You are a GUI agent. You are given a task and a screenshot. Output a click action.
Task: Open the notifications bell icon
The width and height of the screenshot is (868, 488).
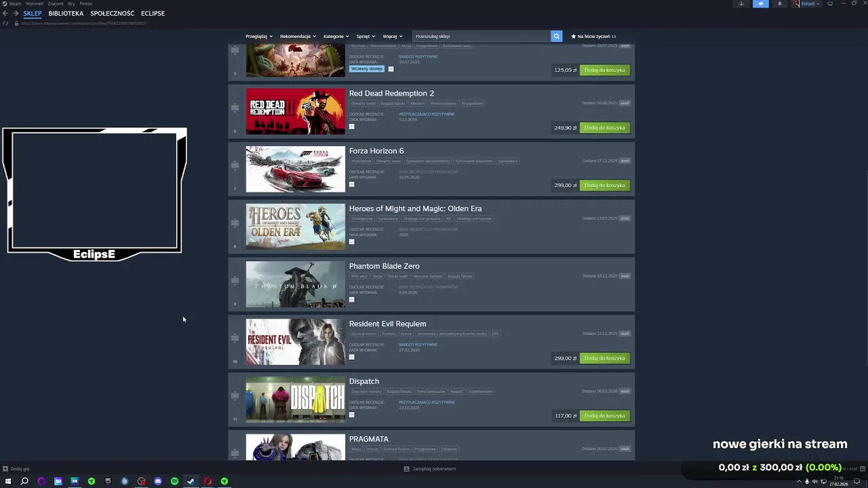(779, 3)
